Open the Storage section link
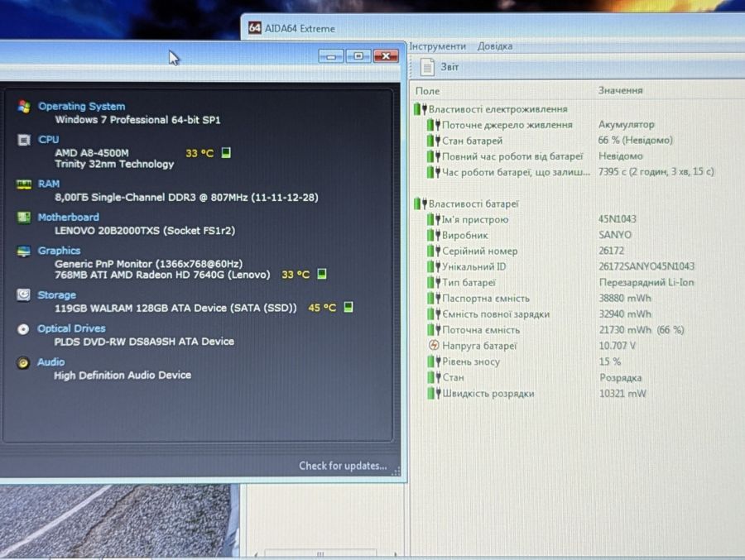745x560 pixels. point(56,295)
